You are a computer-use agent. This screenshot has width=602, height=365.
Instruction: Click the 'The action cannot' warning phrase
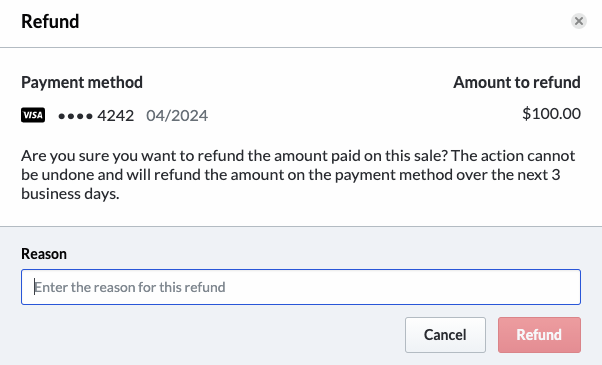513,155
